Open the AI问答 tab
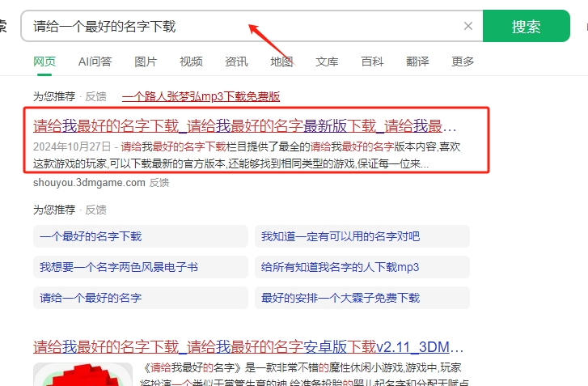588x386 pixels. pyautogui.click(x=95, y=62)
